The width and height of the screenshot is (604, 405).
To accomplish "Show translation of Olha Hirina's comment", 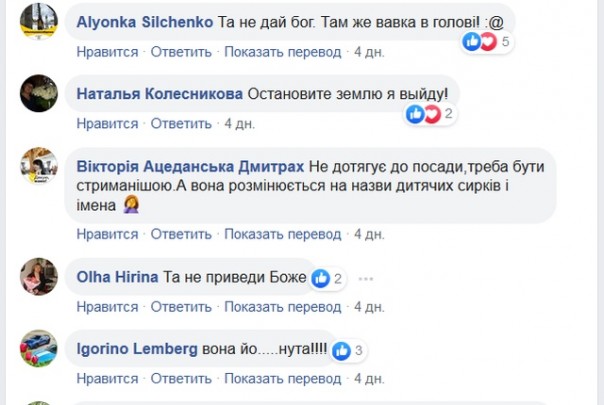I will tap(280, 306).
